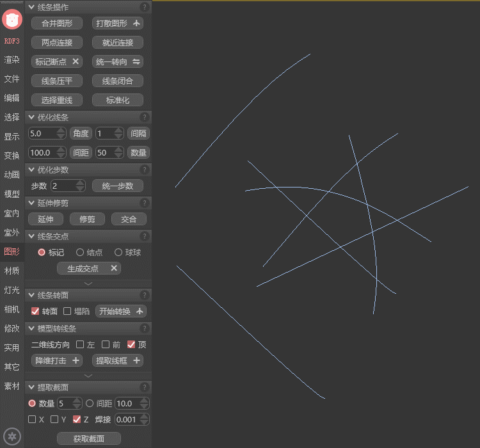
Task: Increase the 步数 value spinner
Action: (80, 183)
